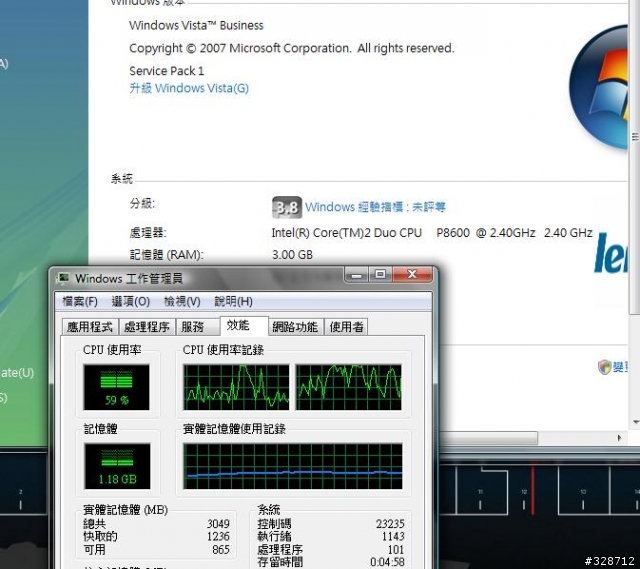Click the 總共 3049 memory value
640x569 pixels.
click(x=218, y=523)
